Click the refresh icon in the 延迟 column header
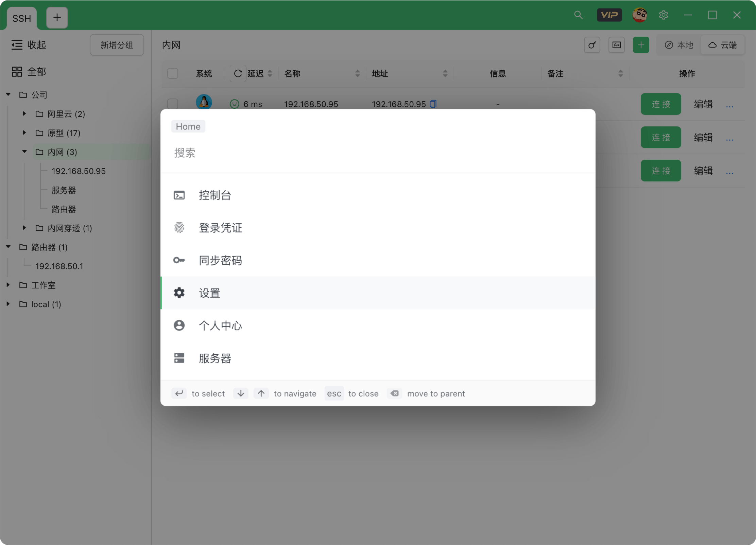Image resolution: width=756 pixels, height=545 pixels. click(238, 73)
